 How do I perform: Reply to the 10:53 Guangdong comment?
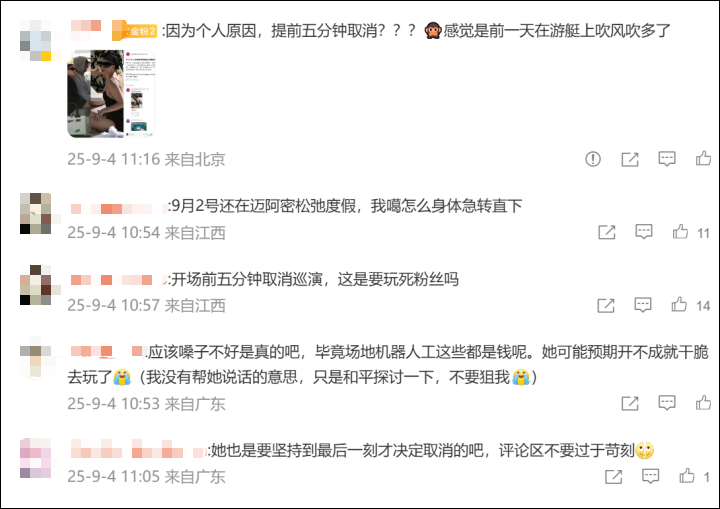(x=666, y=403)
